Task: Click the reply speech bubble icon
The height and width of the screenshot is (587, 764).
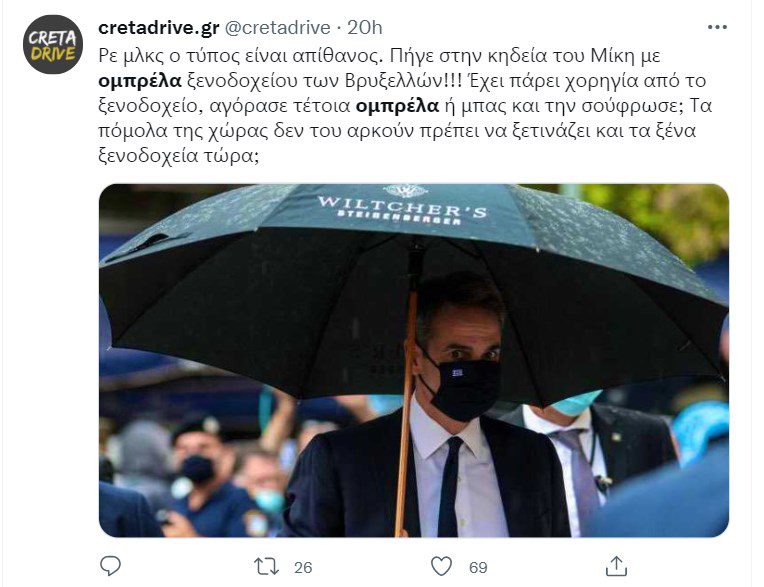Action: pos(110,566)
